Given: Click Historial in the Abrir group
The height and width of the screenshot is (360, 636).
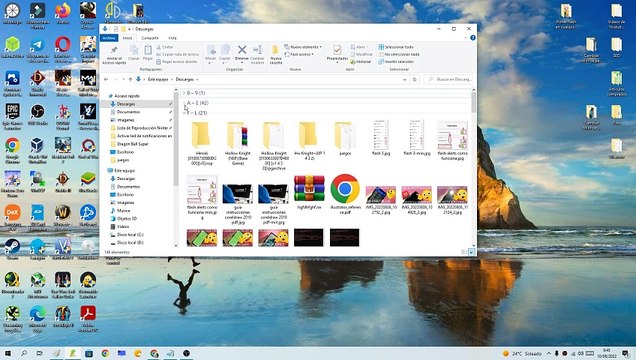Looking at the screenshot, I should [361, 62].
